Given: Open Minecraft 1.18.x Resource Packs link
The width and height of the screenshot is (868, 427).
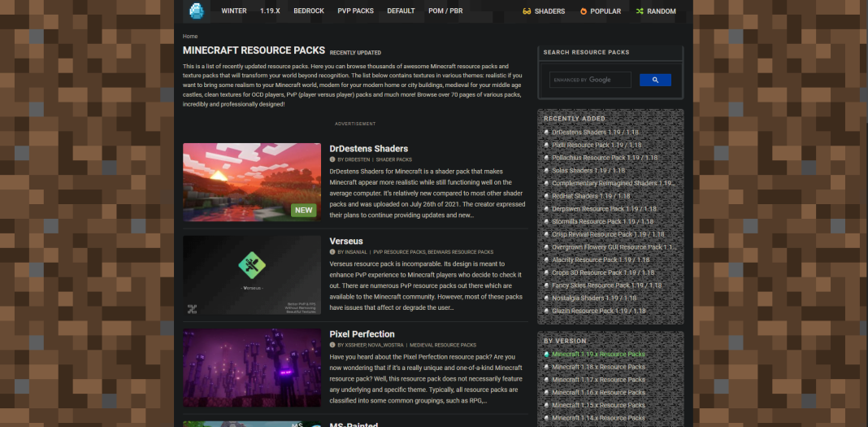Looking at the screenshot, I should point(598,367).
